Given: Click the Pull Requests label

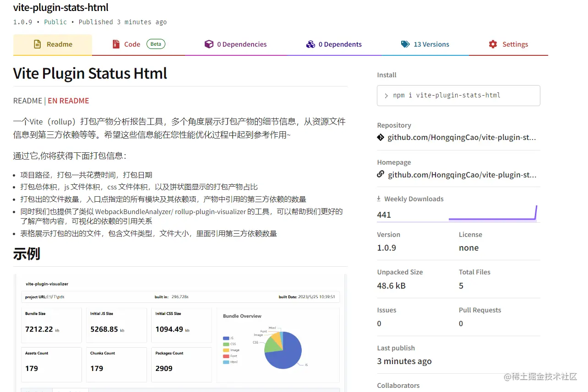Looking at the screenshot, I should 480,310.
